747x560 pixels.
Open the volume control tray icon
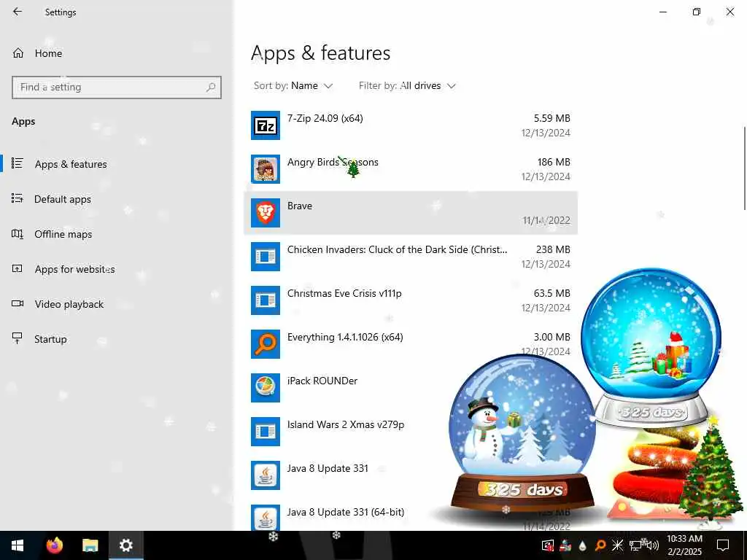653,545
